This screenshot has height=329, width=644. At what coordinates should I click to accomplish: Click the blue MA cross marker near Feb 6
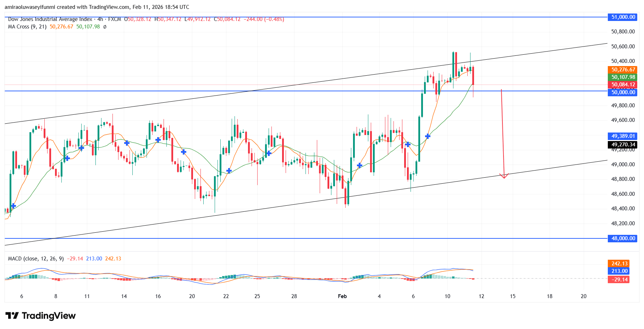[x=407, y=144]
